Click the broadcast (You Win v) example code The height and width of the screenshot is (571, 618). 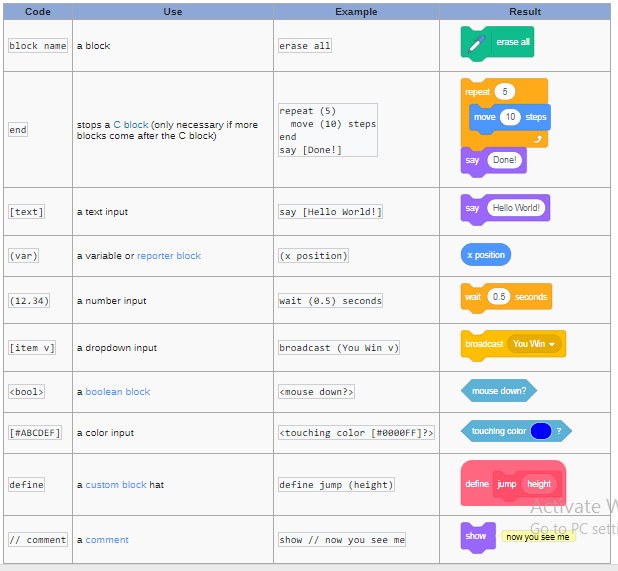pos(339,348)
